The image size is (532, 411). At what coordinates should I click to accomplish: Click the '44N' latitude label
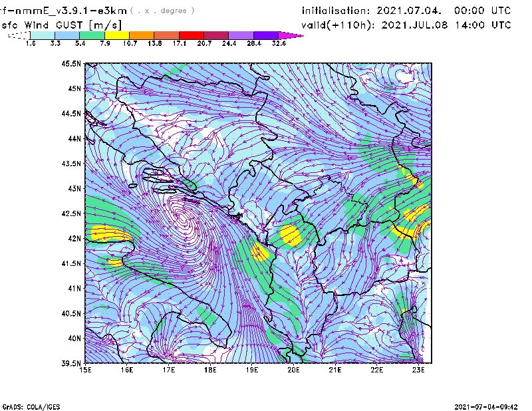74,138
